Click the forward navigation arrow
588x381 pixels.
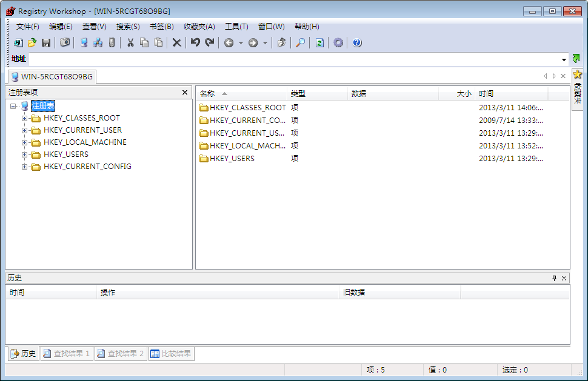pos(253,43)
